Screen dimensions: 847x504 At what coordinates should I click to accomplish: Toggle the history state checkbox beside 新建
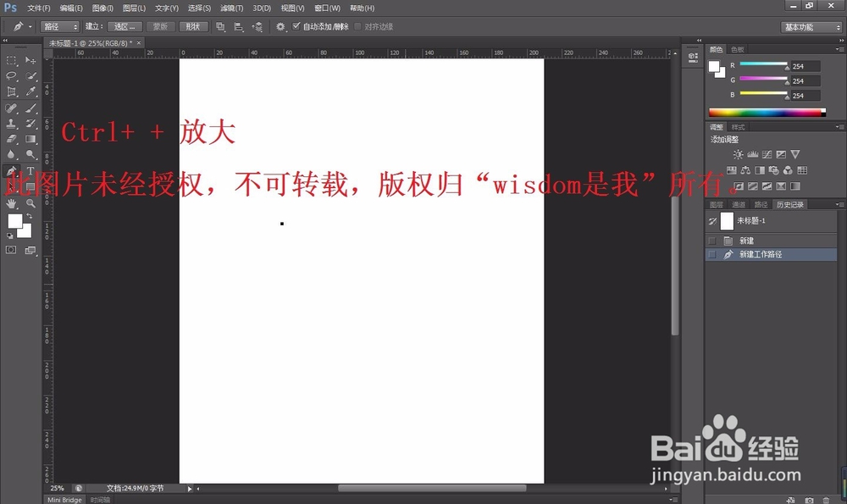tap(711, 240)
